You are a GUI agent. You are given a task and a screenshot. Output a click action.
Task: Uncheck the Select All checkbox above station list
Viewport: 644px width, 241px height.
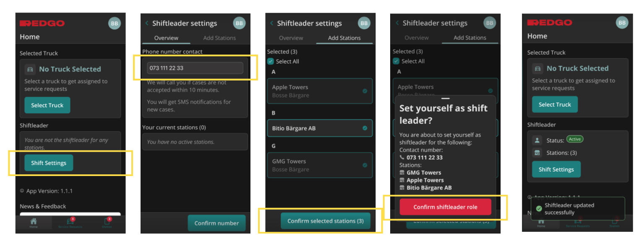point(271,61)
